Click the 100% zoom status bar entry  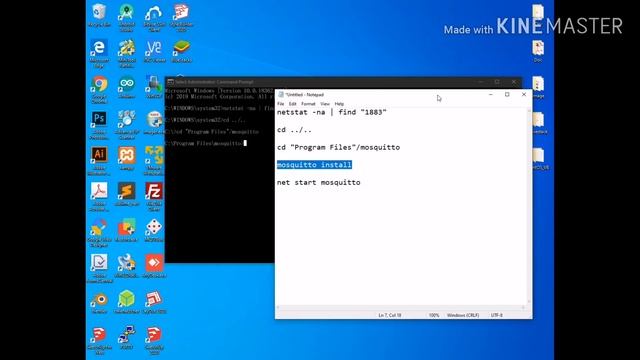tap(434, 315)
